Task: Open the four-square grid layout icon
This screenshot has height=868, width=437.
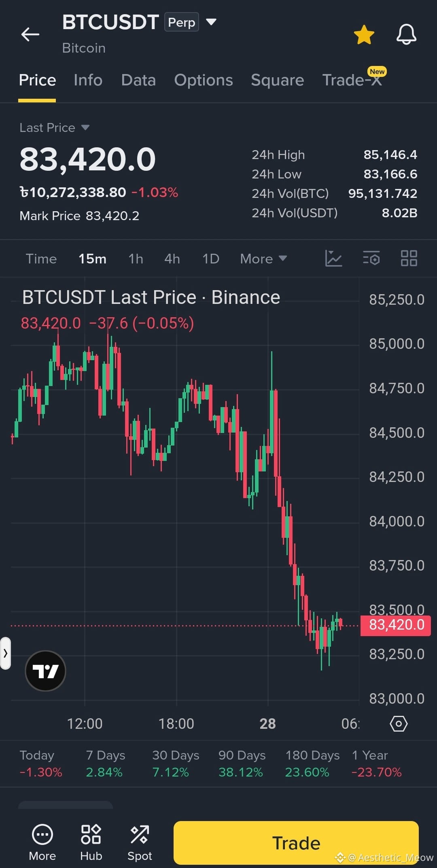Action: tap(409, 258)
